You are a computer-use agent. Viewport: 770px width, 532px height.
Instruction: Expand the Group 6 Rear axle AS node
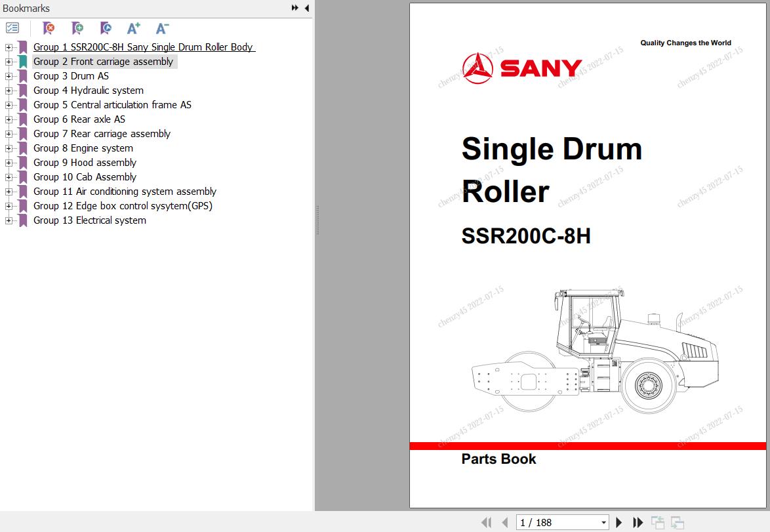coord(9,119)
